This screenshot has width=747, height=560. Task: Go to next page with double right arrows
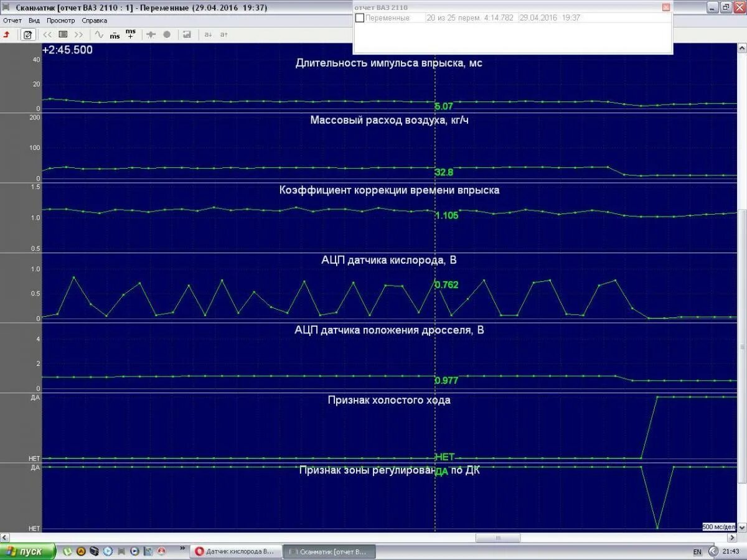coord(78,34)
